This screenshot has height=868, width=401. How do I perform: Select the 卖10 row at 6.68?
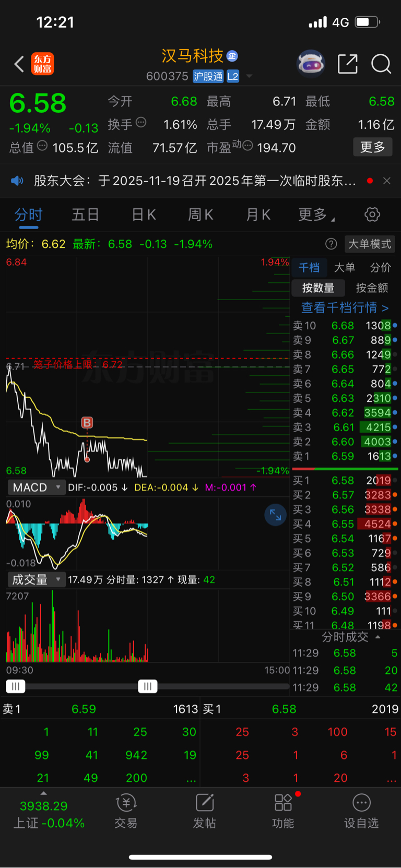click(345, 326)
